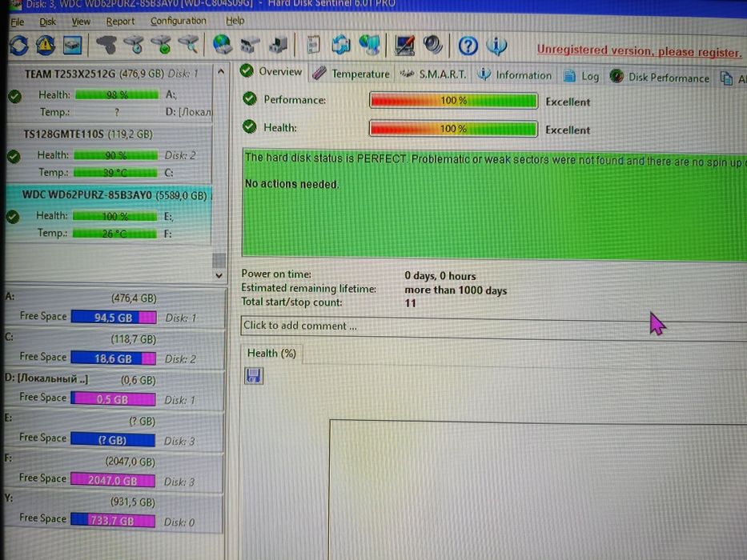Click the C: 18,6 GB free space bar
The image size is (747, 560).
click(114, 358)
